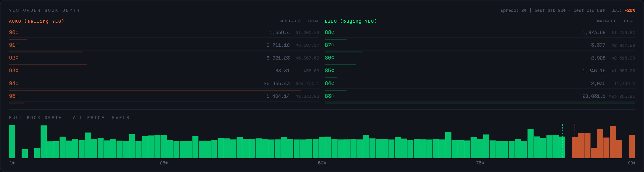Click the 1,556.4 contracts value
This screenshot has width=644, height=172.
click(279, 32)
